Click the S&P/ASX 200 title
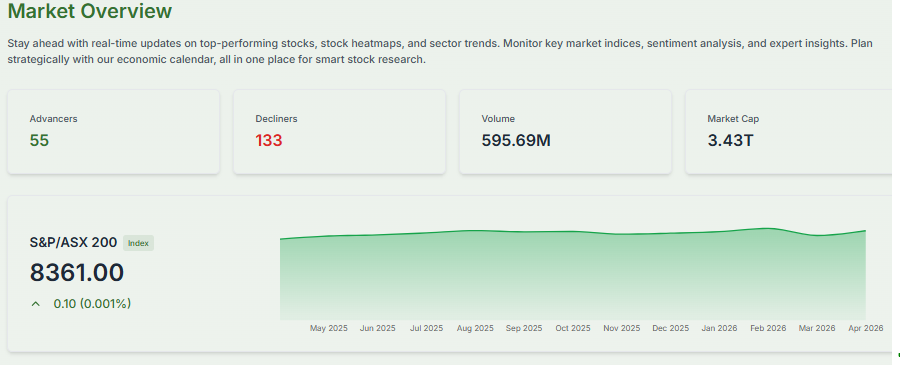The height and width of the screenshot is (365, 900). click(x=73, y=243)
